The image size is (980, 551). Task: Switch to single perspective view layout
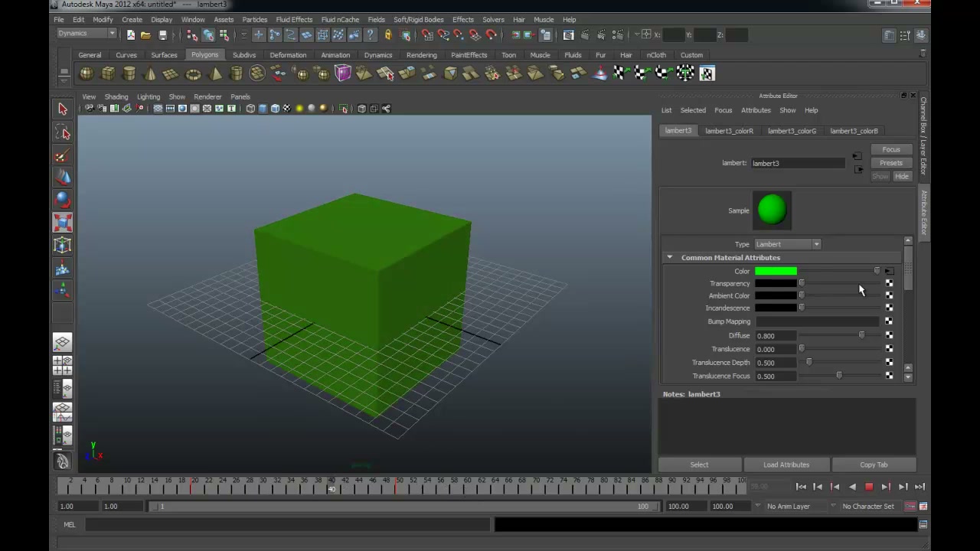coord(63,343)
